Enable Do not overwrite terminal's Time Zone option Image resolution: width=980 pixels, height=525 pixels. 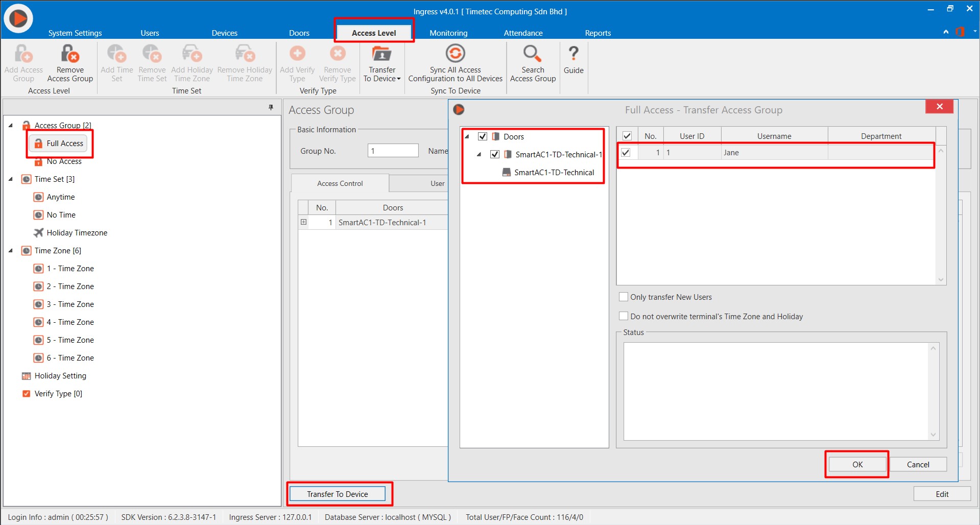click(x=624, y=316)
